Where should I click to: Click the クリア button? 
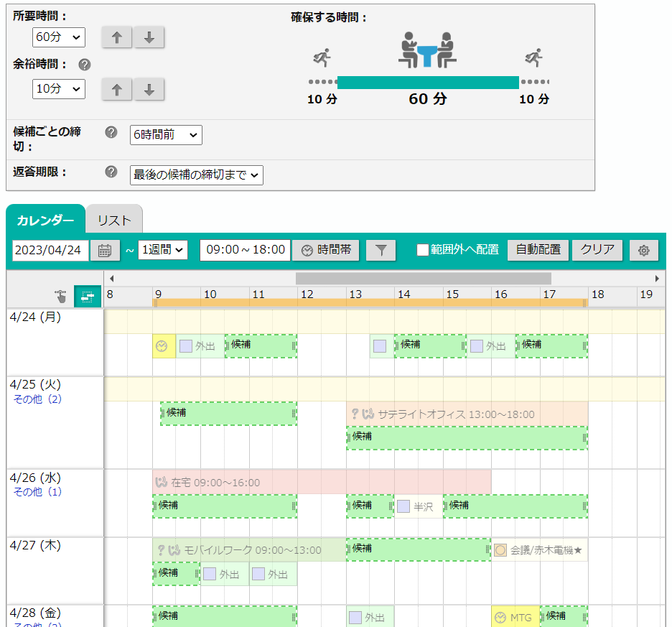[597, 250]
